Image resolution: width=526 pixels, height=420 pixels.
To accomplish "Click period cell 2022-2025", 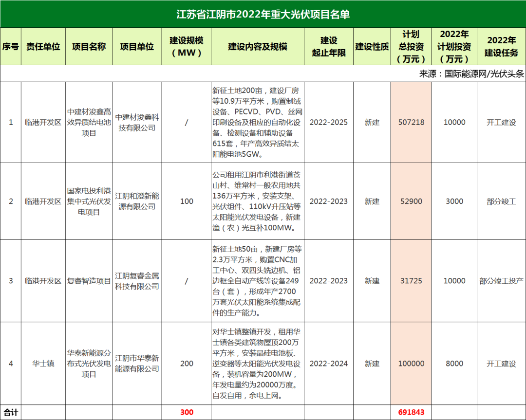I will click(x=329, y=122).
